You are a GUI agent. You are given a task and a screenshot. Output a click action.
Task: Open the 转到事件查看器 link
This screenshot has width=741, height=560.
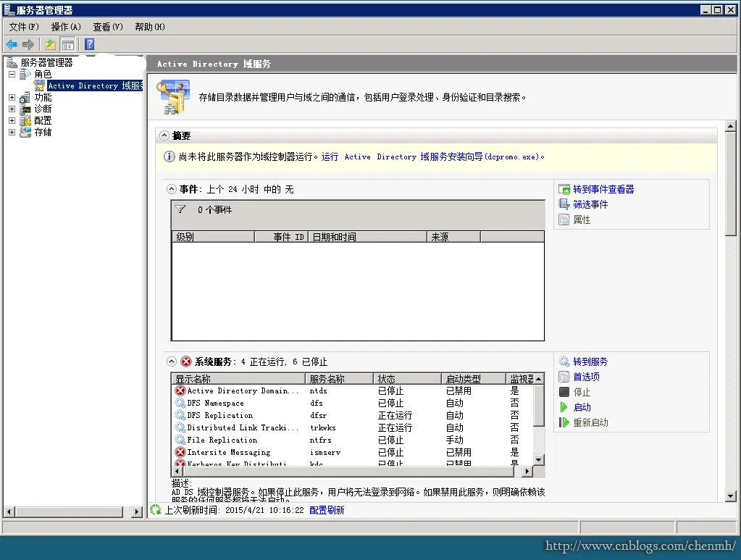[603, 190]
